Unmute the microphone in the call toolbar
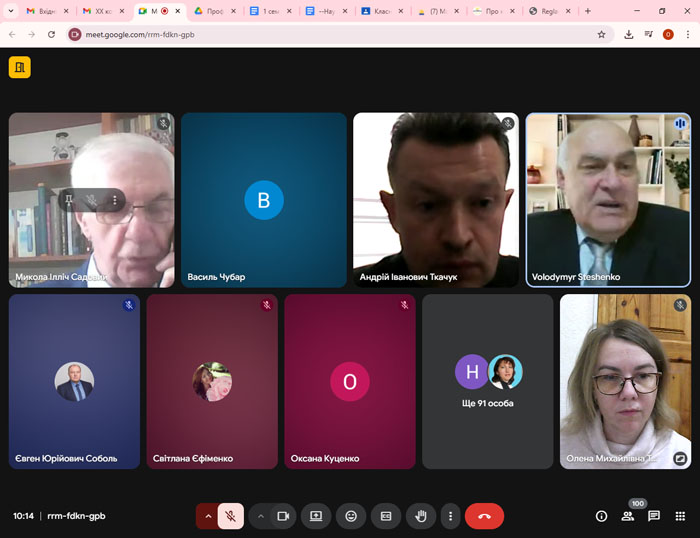 (230, 516)
